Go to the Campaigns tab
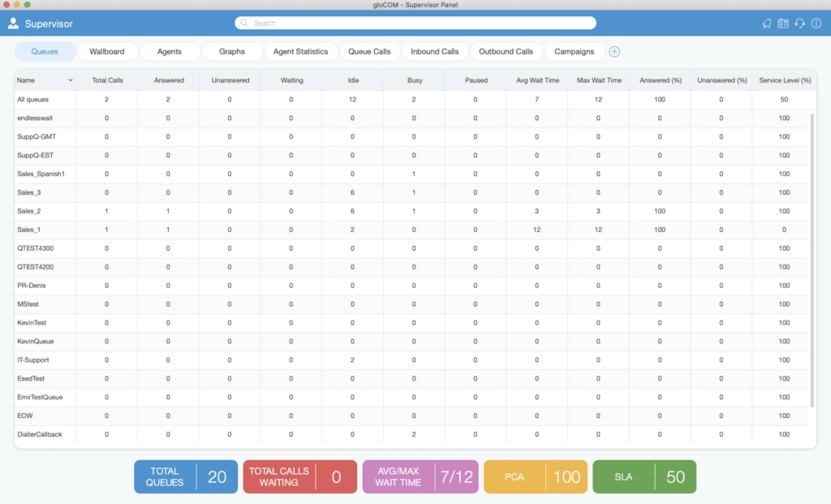This screenshot has height=504, width=831. 575,51
